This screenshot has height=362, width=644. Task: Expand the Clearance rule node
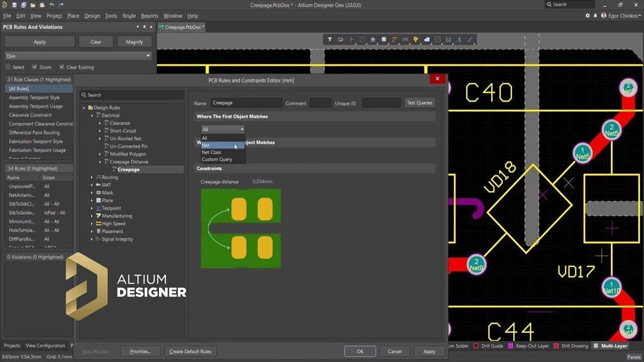pos(100,123)
